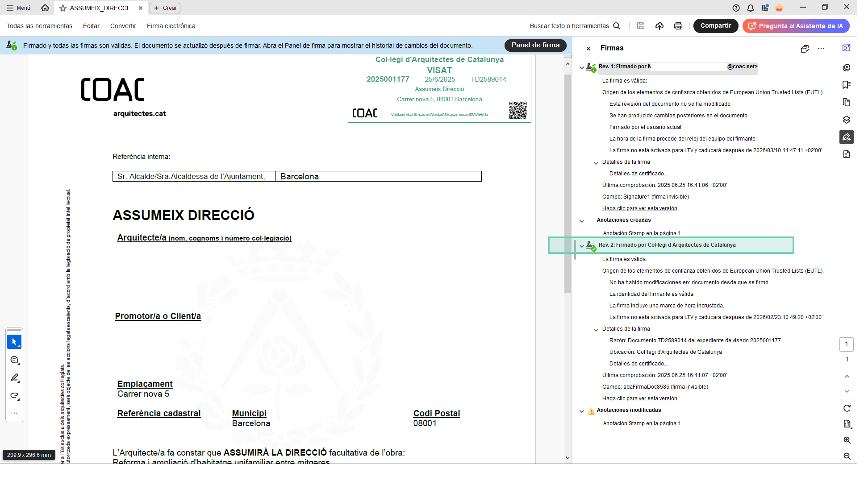
Task: Open the layers panel icon
Action: tap(846, 120)
